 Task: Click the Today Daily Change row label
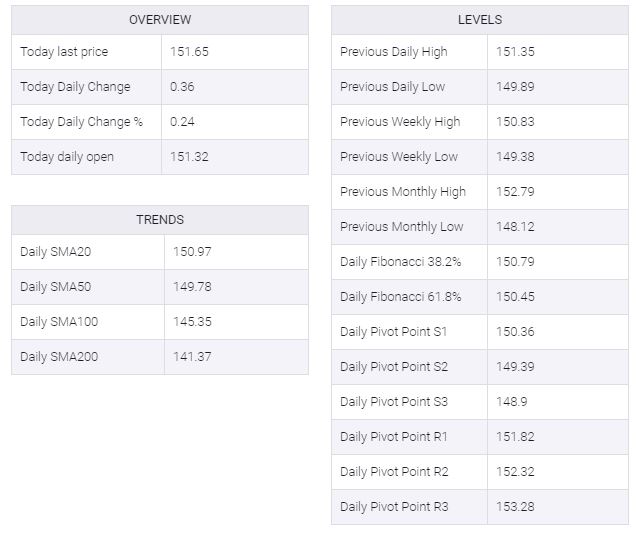click(x=75, y=86)
